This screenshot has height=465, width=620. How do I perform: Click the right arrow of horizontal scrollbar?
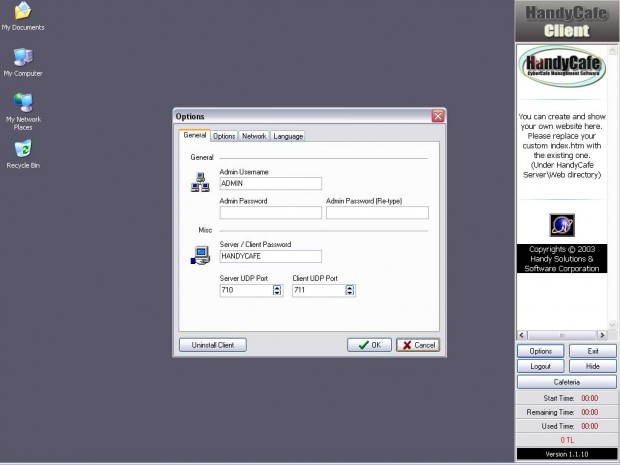click(602, 335)
